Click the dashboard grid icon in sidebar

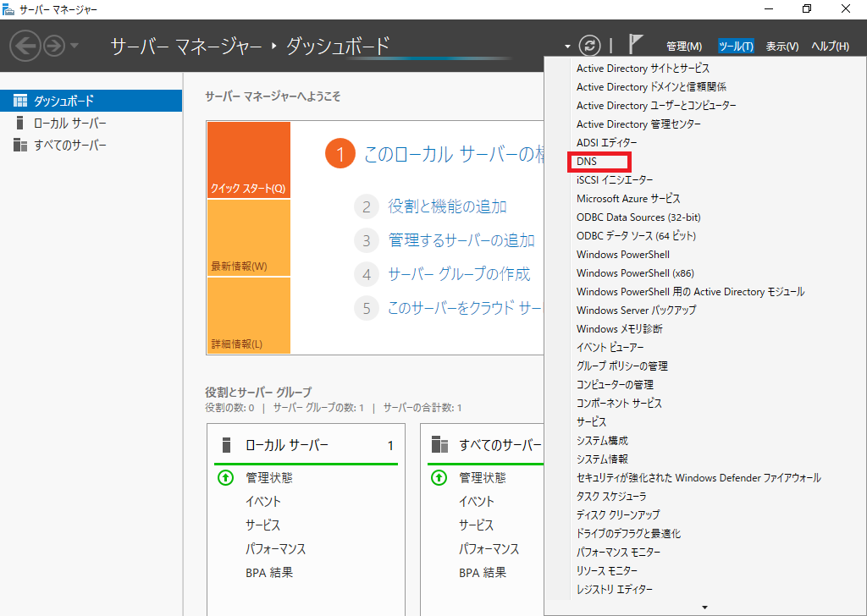pyautogui.click(x=20, y=101)
